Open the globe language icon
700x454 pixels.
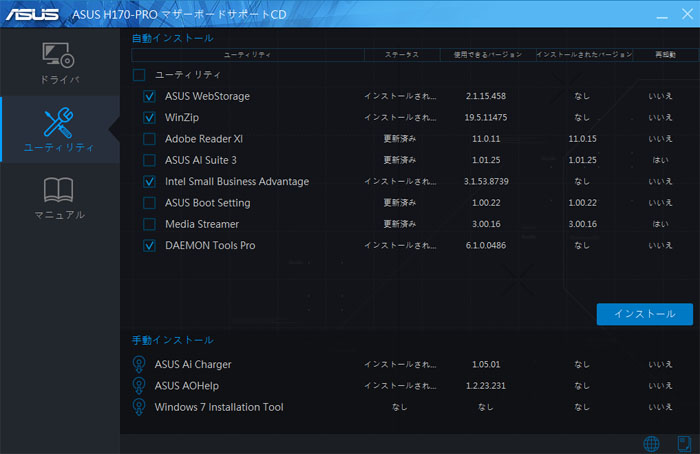click(651, 444)
